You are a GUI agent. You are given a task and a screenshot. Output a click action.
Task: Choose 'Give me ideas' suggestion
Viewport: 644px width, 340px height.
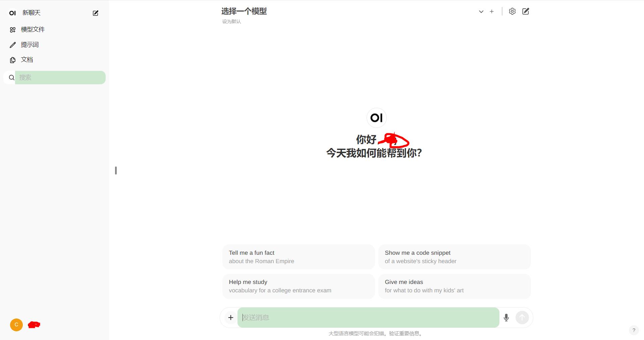click(x=454, y=286)
